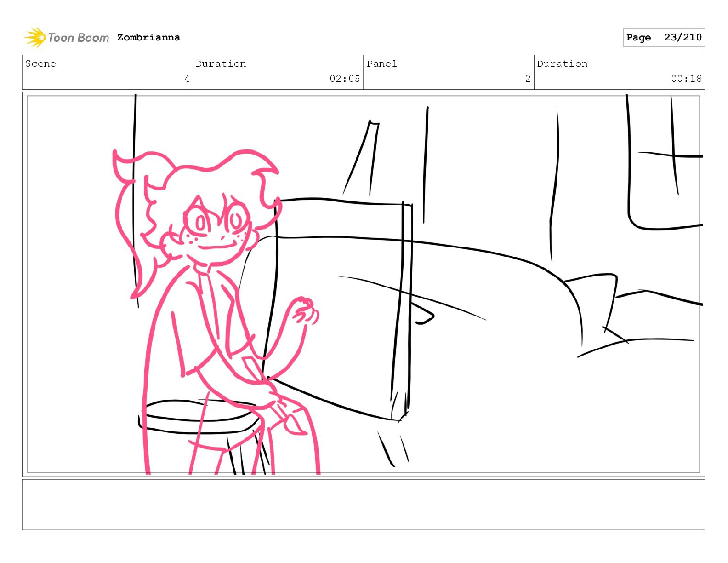Click the empty notes box below panel
This screenshot has height=563, width=728.
[363, 505]
